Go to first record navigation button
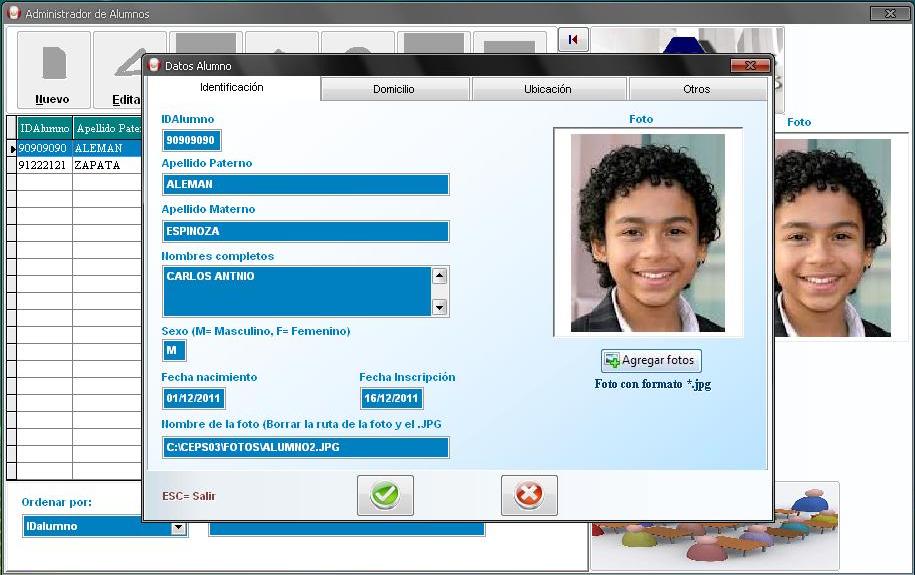This screenshot has height=575, width=915. coord(573,39)
